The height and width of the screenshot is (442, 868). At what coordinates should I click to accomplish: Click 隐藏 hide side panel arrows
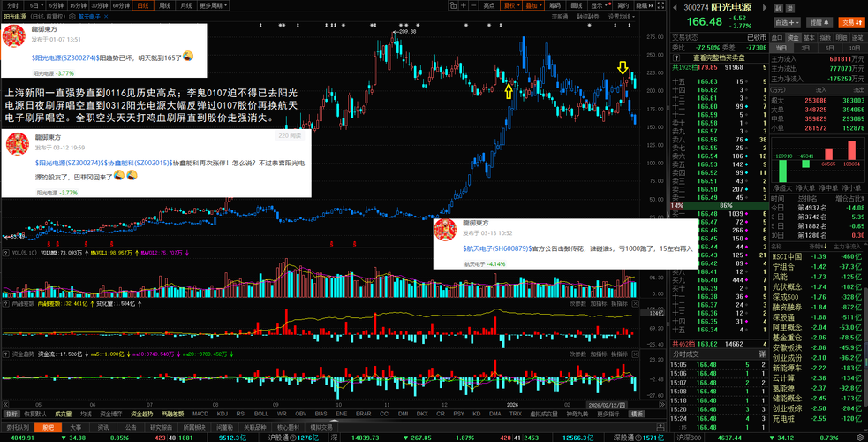click(x=644, y=5)
